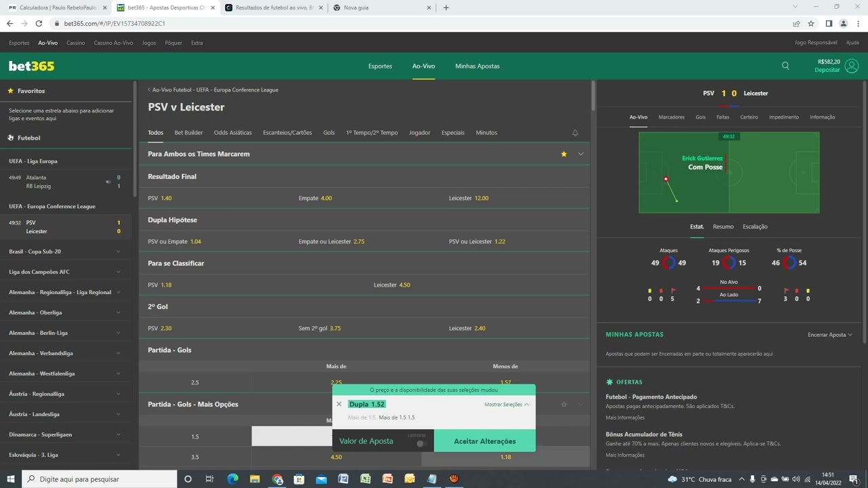This screenshot has height=488, width=868.
Task: Click the share icon in address bar
Action: [796, 23]
